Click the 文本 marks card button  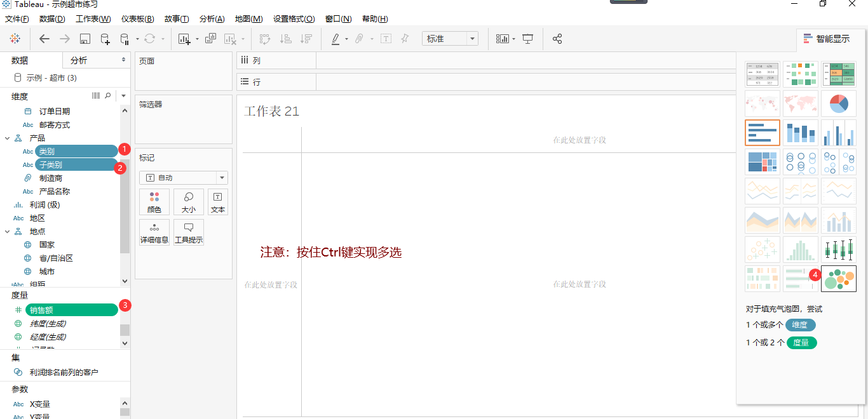[x=218, y=202]
